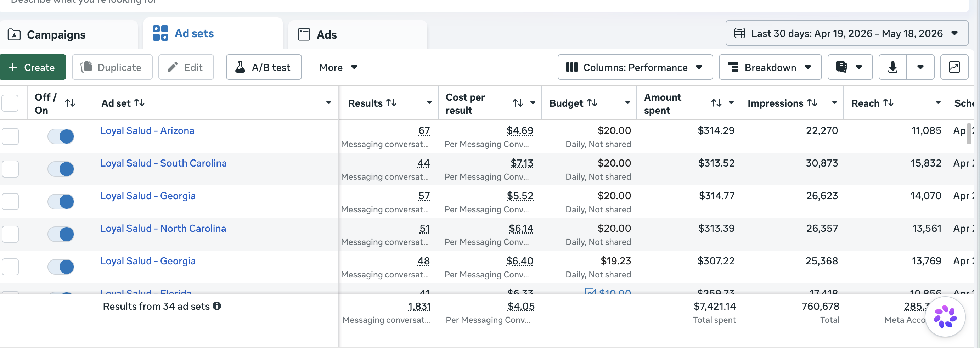Click the $314.29 amount spent cell
The height and width of the screenshot is (348, 980).
tap(716, 130)
